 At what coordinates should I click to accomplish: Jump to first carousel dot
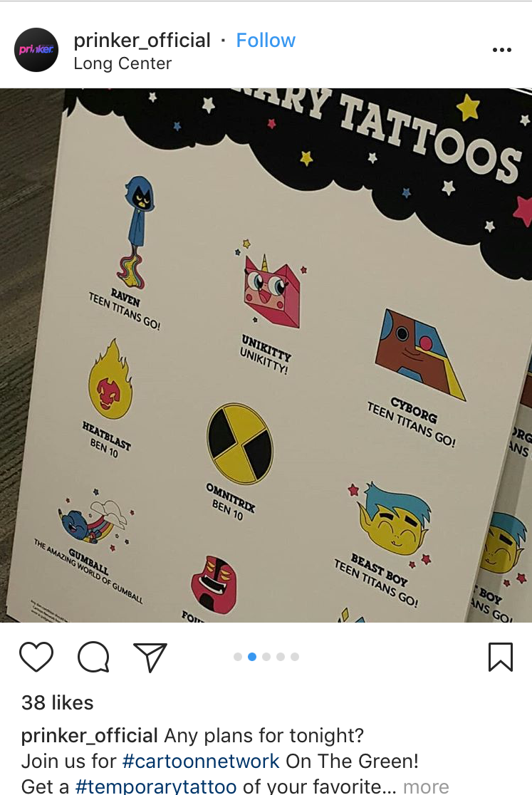pyautogui.click(x=238, y=657)
